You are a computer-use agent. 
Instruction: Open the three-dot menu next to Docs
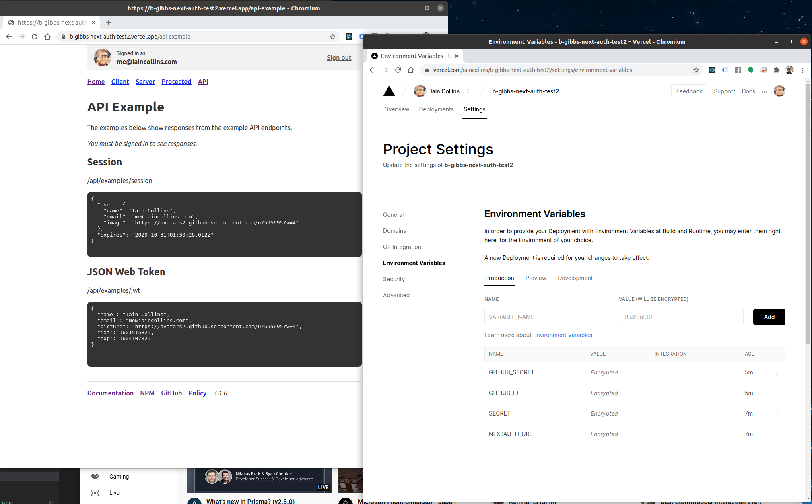764,92
